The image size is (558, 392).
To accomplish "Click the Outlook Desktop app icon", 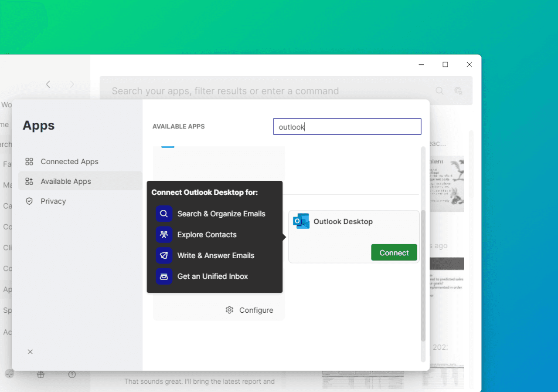I will tap(301, 221).
